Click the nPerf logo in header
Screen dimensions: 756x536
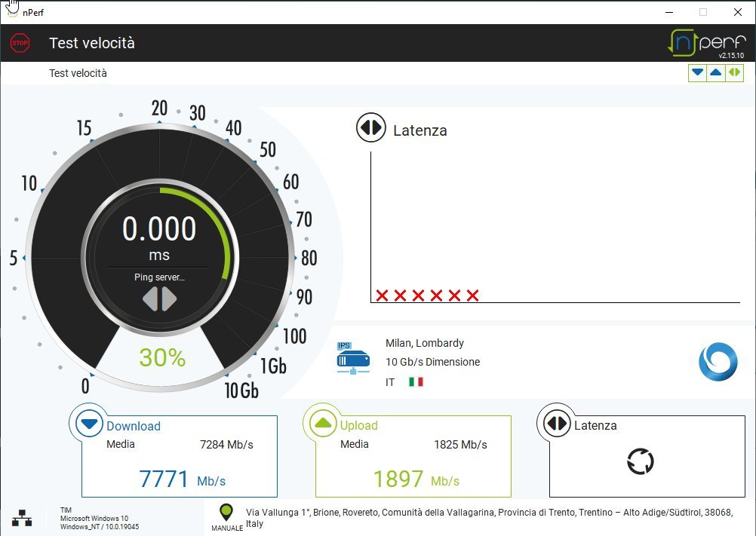click(706, 42)
